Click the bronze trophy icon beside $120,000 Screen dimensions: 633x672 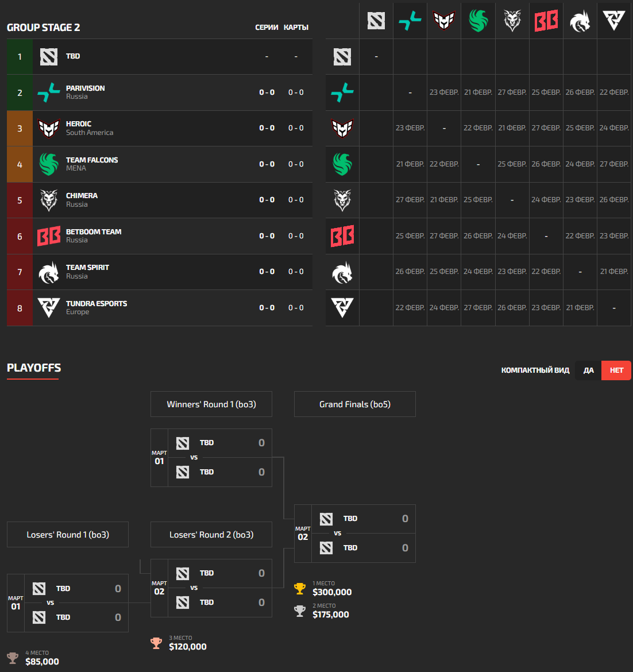coord(156,643)
